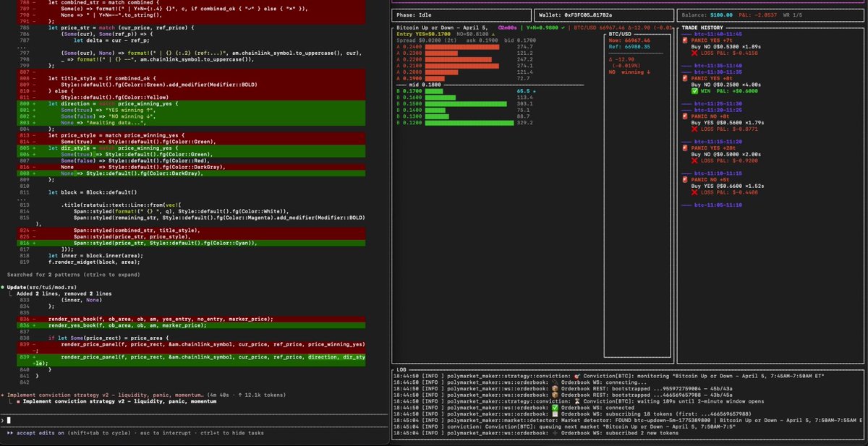The image size is (868, 446).
Task: Click the green check beside 'Orderbook WS: connected'
Action: point(556,408)
